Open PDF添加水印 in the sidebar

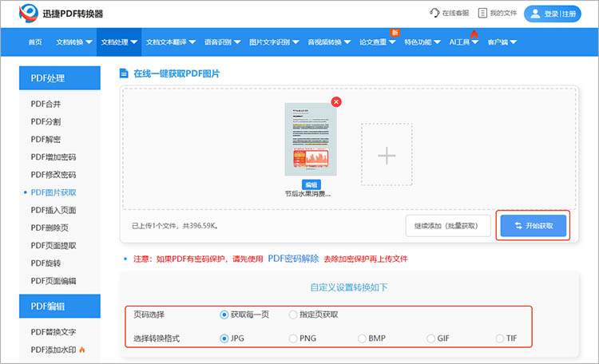click(54, 350)
